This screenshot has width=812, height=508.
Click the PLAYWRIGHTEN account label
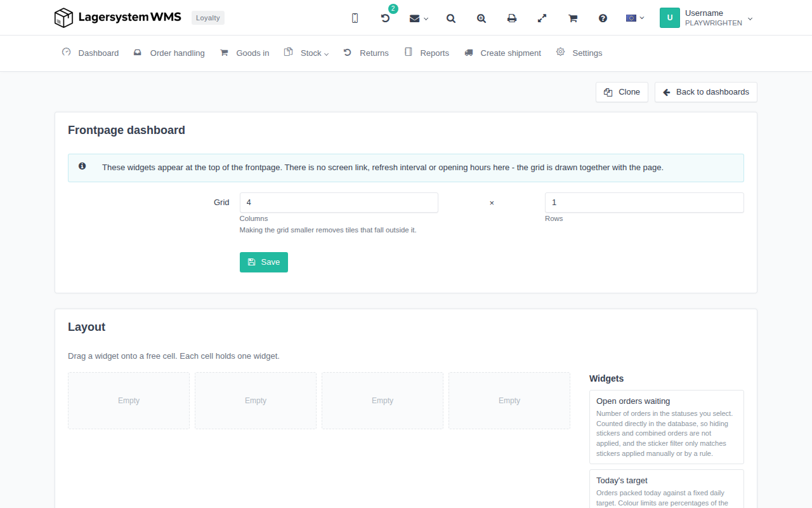[714, 23]
